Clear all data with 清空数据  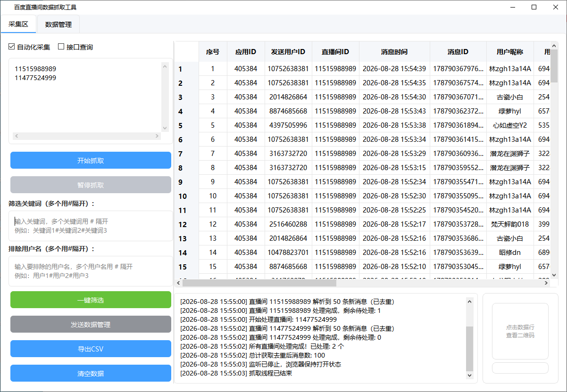[91, 373]
